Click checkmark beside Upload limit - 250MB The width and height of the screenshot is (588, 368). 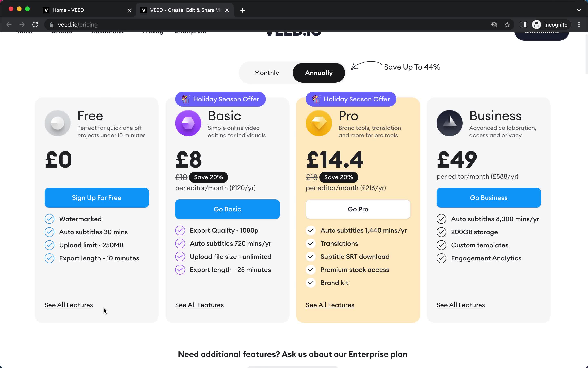49,245
